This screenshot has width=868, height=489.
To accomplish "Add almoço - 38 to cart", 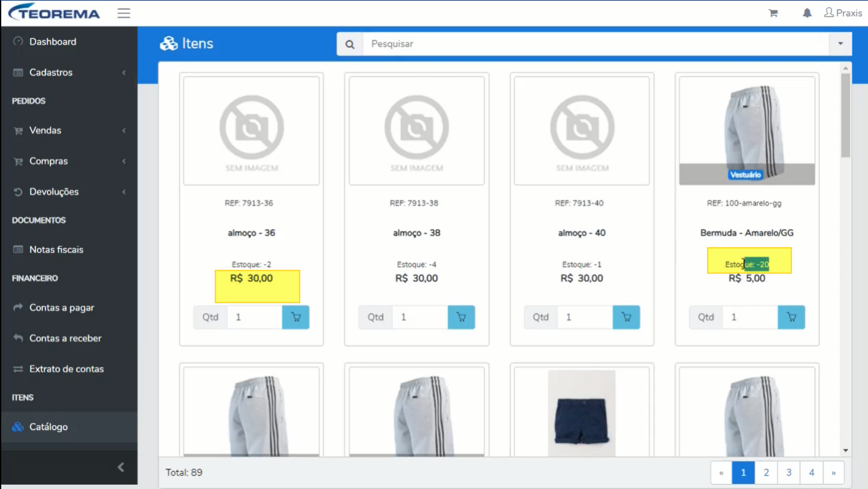I will coord(461,317).
